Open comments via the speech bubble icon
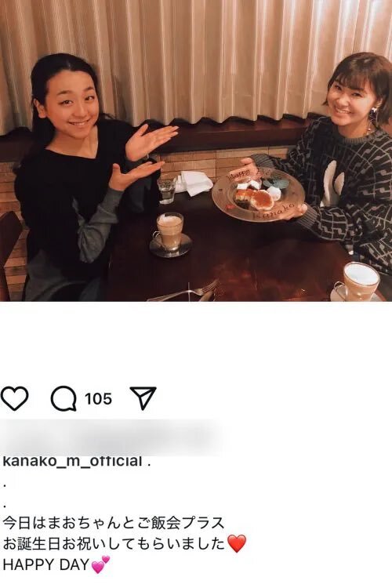Image resolution: width=392 pixels, height=588 pixels. point(64,398)
